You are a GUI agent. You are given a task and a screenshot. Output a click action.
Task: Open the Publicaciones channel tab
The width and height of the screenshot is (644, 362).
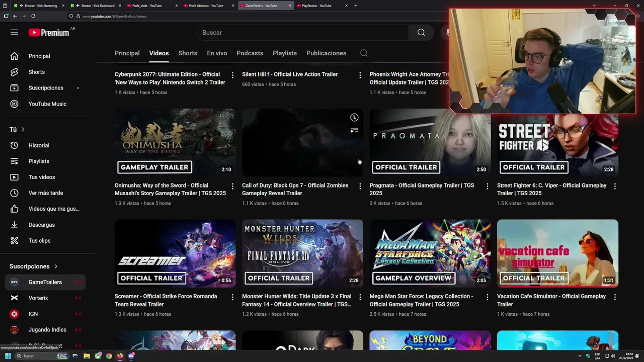326,53
